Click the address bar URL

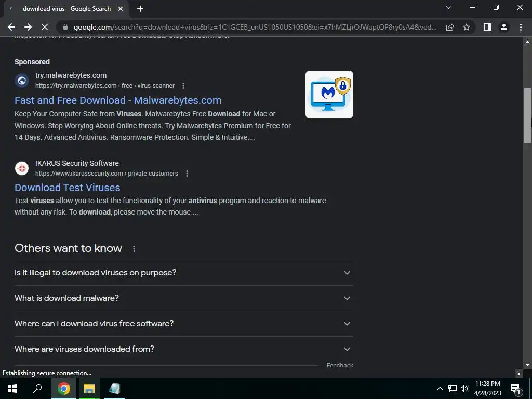(255, 27)
